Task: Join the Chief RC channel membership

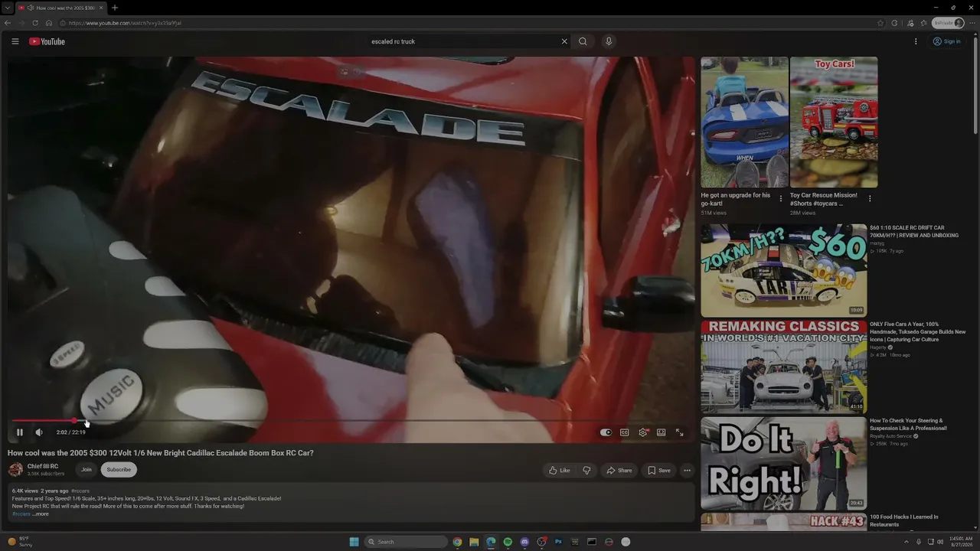Action: [87, 470]
